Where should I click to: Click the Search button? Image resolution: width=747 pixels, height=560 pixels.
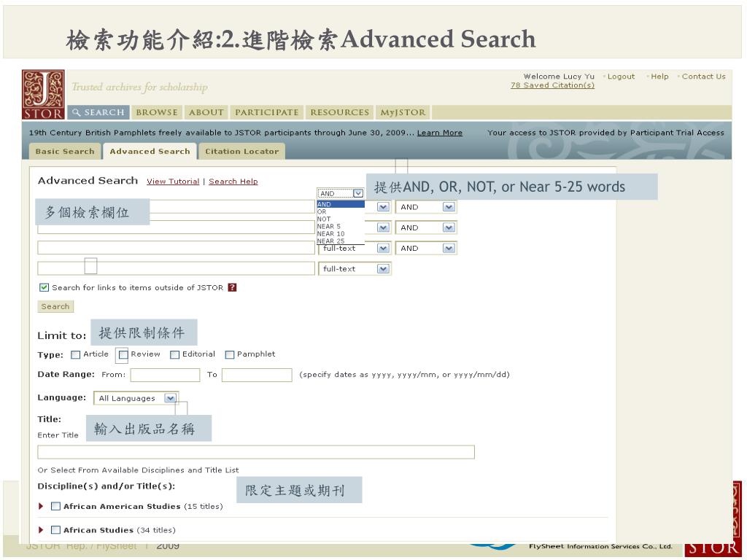[x=55, y=307]
